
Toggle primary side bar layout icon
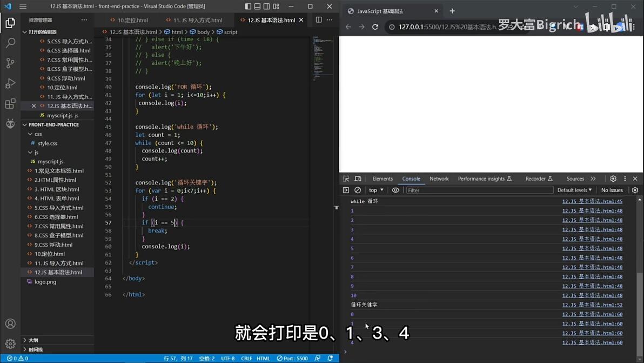[248, 6]
